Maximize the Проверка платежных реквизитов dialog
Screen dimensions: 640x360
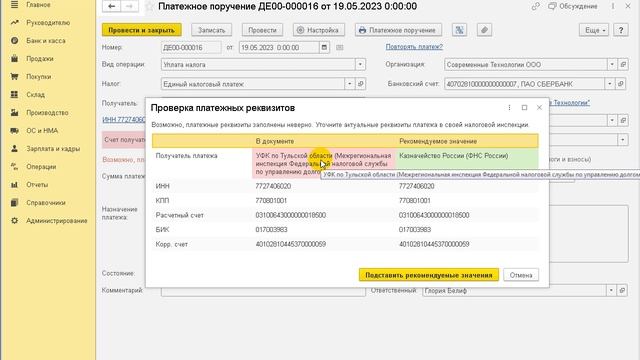[x=524, y=108]
